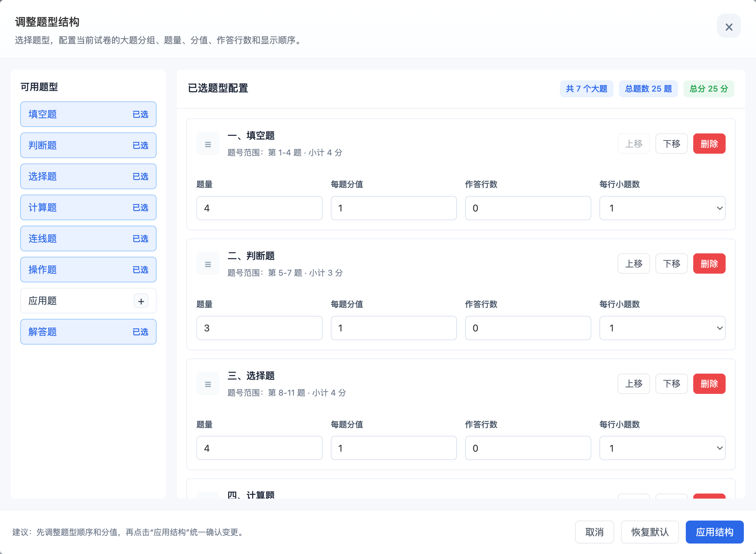Click drag handle icon of 选择题 section
This screenshot has width=756, height=554.
tap(208, 384)
